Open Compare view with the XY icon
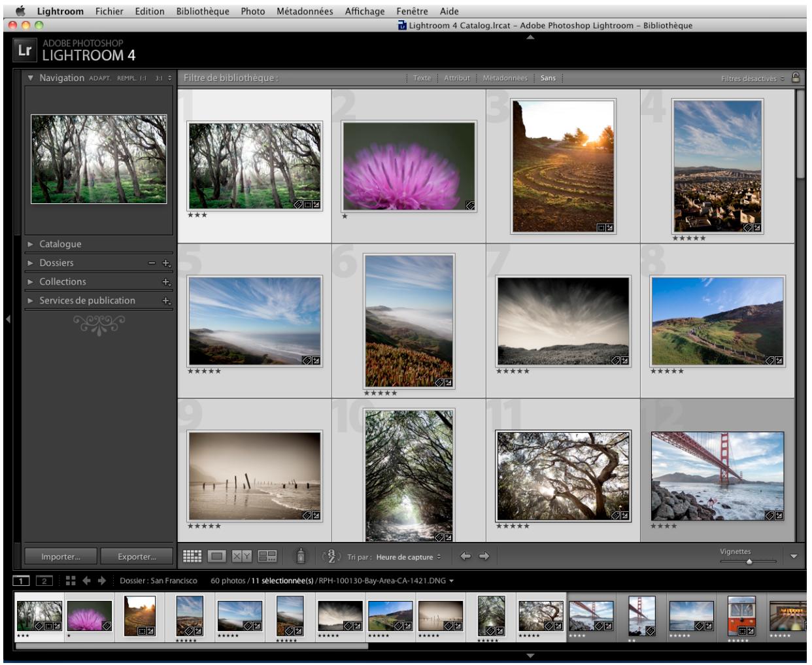Screen dimensions: 812x665 coord(242,556)
